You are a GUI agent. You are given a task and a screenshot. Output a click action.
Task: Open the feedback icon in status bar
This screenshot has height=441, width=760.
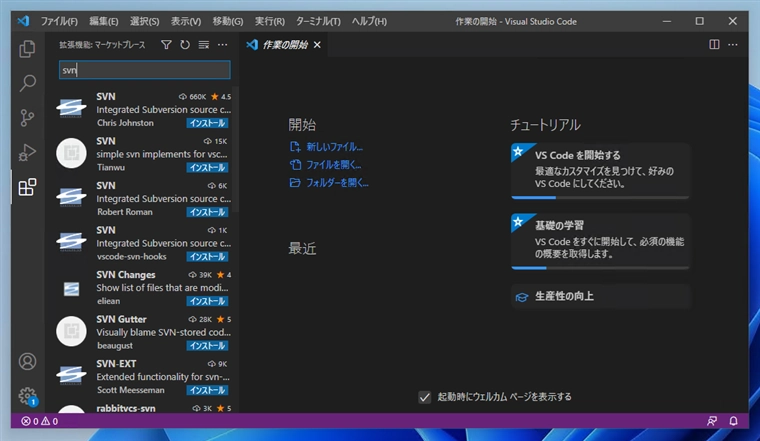[712, 421]
